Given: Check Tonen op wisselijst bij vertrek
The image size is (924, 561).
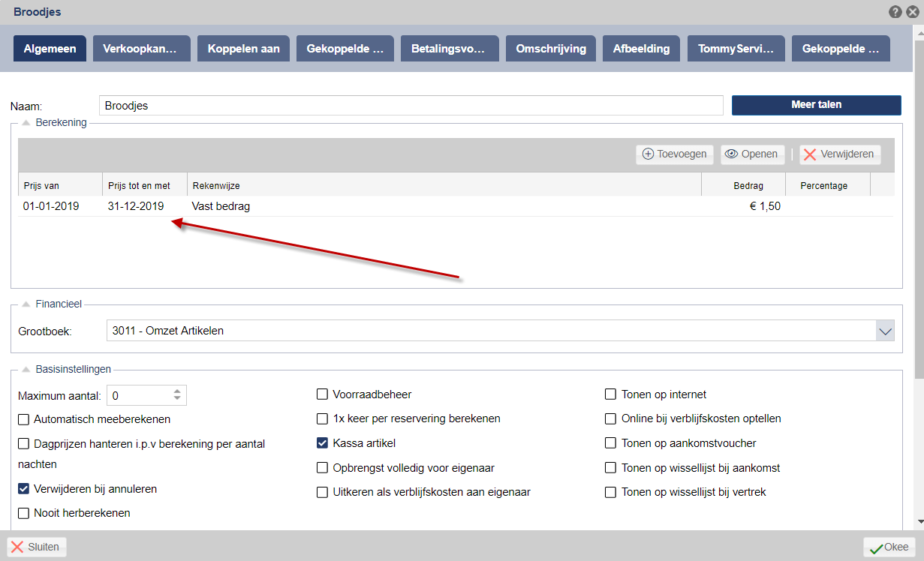Looking at the screenshot, I should [611, 493].
